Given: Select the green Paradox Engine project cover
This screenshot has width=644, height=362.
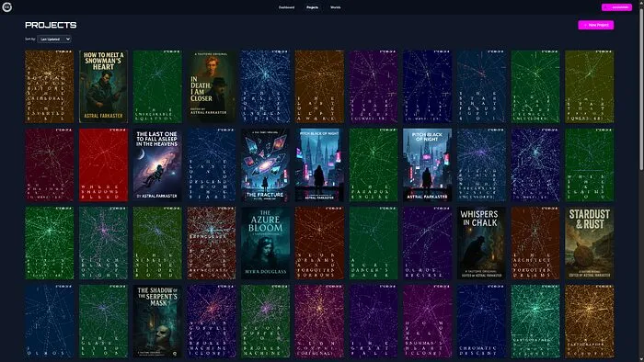Looking at the screenshot, I should (374, 164).
